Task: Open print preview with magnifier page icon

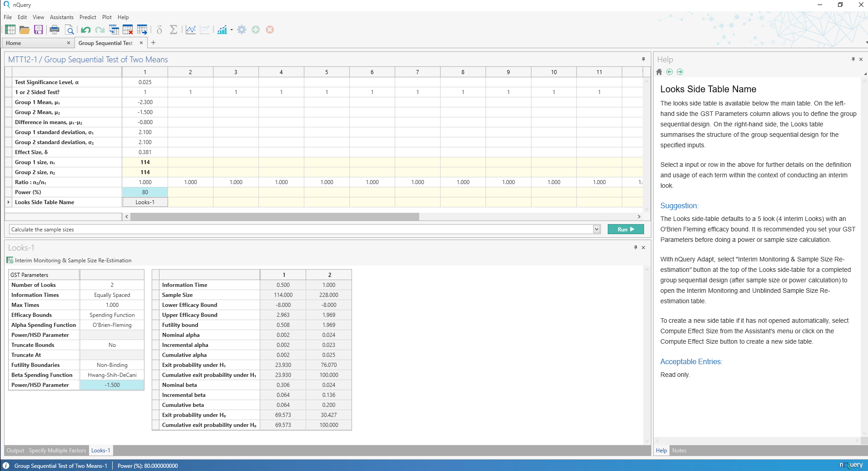Action: point(69,30)
